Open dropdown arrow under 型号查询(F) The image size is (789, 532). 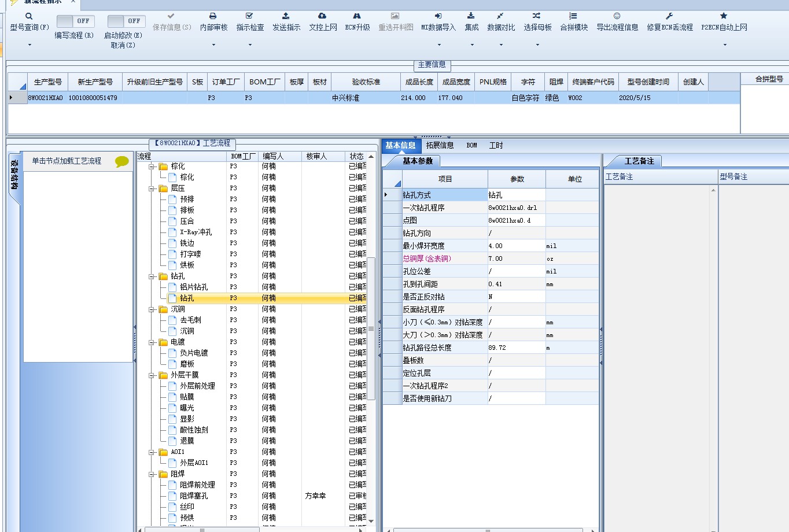pos(30,45)
